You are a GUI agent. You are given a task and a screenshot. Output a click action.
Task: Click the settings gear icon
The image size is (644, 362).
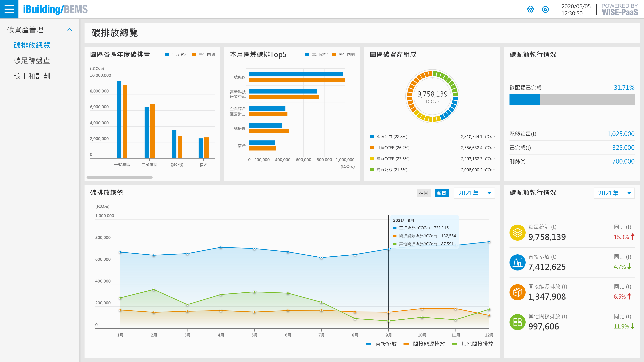pos(530,10)
